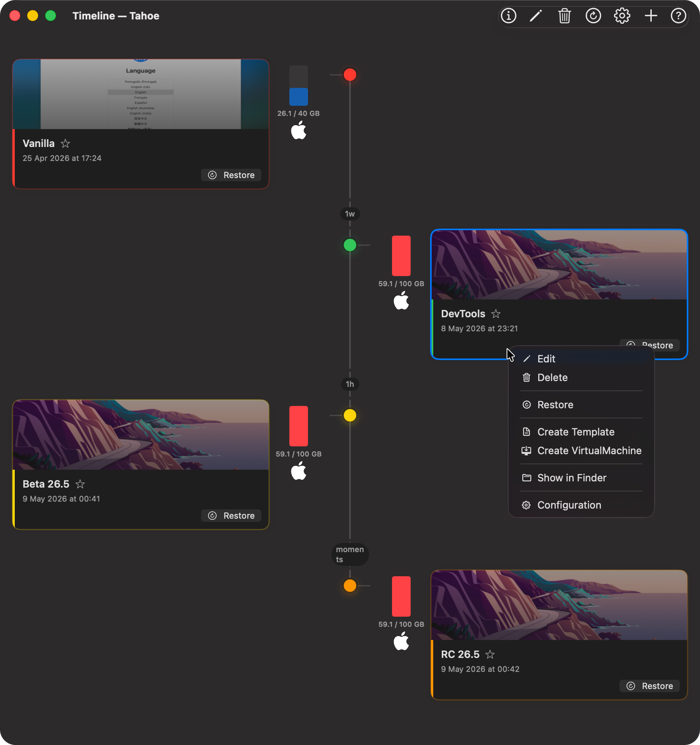
Task: Open the question mark help icon
Action: pyautogui.click(x=678, y=16)
